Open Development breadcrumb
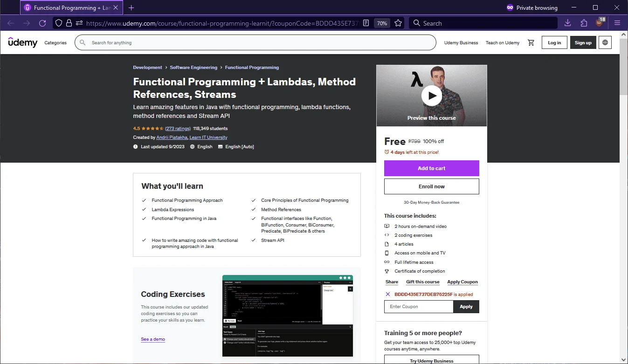This screenshot has width=628, height=364. pos(147,68)
